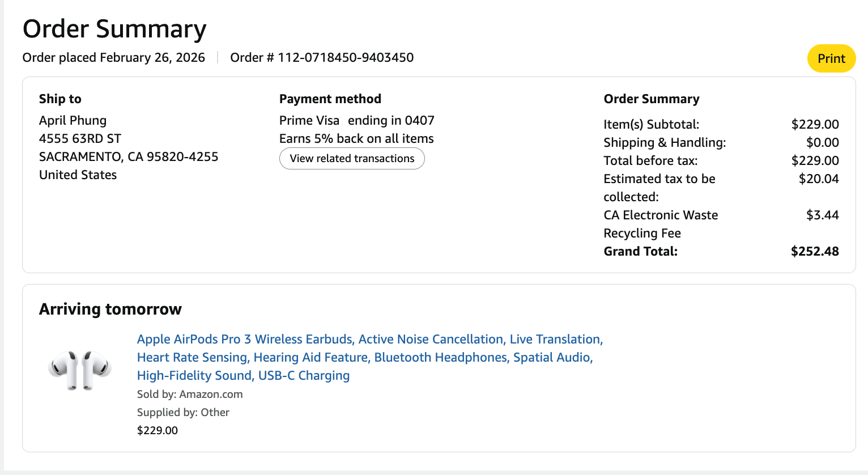The width and height of the screenshot is (868, 475).
Task: Click the Supplied by: Other text
Action: pos(183,413)
